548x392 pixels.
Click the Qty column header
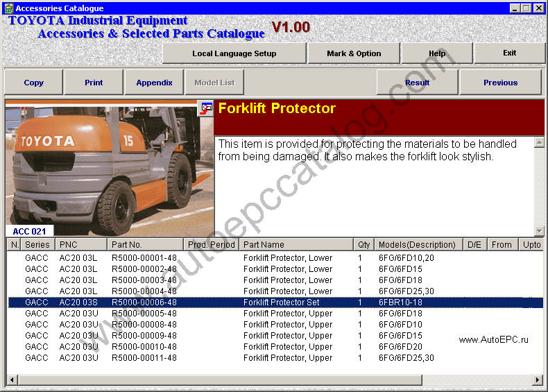(x=363, y=244)
